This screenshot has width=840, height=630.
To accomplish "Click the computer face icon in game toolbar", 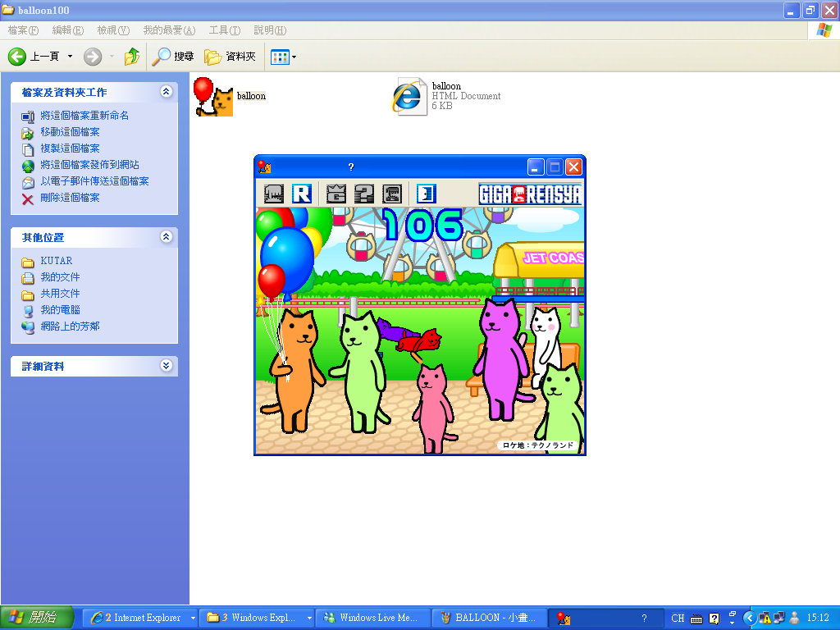I will (391, 194).
